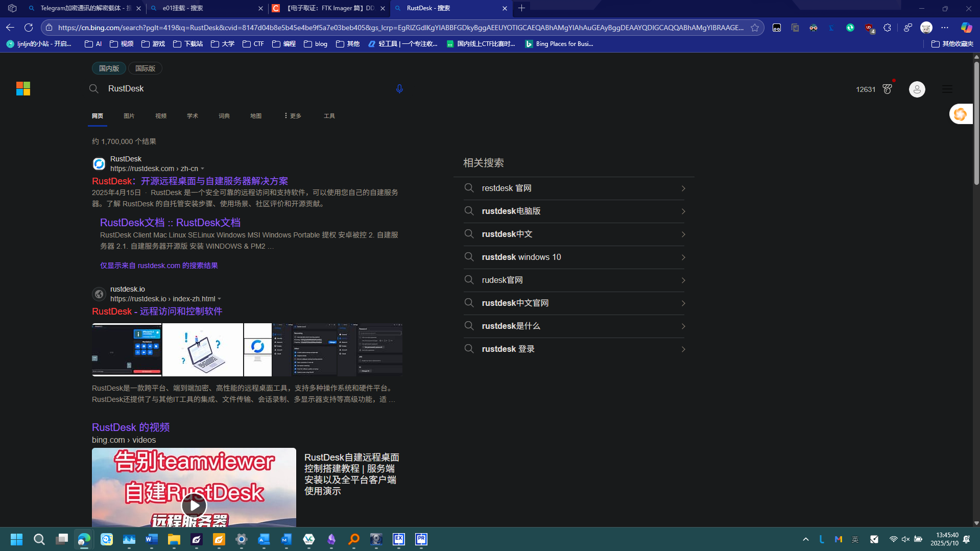Open RustDesk 远程访问和控制软件 link

pos(157,312)
